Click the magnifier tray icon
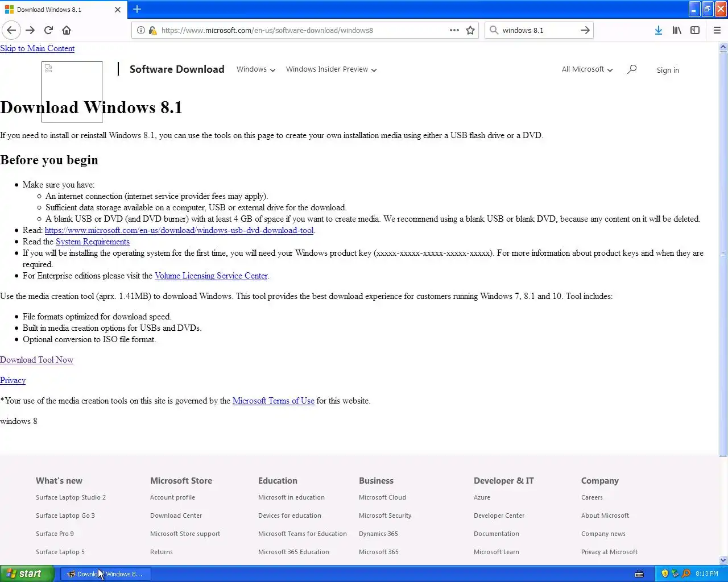Viewport: 728px width, 582px height. pyautogui.click(x=686, y=573)
